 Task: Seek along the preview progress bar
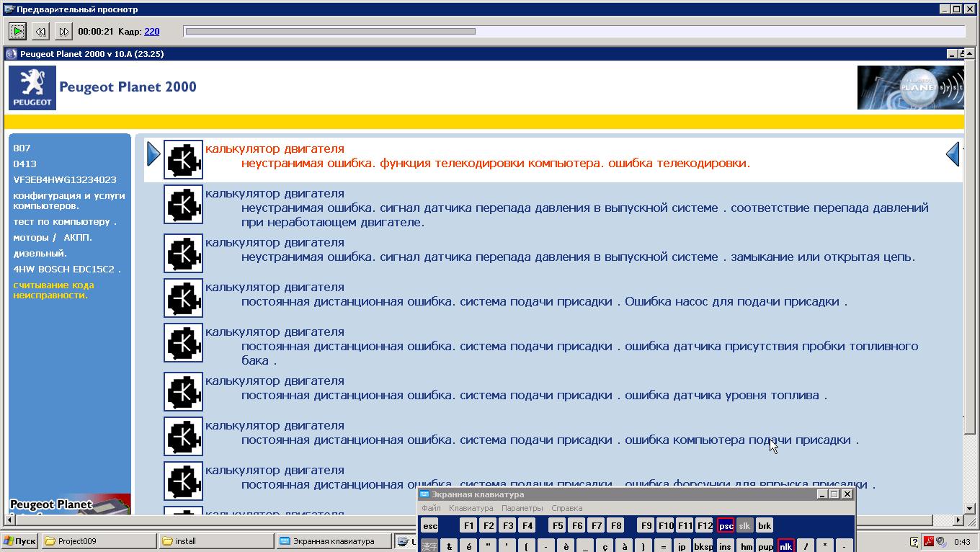[574, 31]
